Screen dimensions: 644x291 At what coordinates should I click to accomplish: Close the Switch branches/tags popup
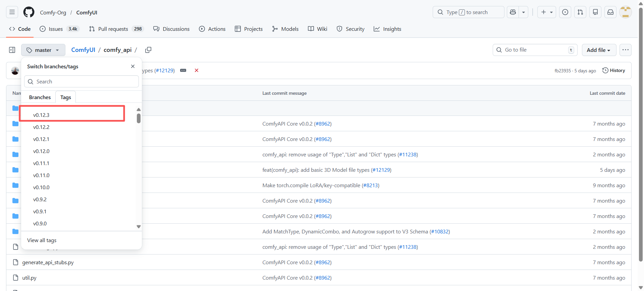[133, 66]
